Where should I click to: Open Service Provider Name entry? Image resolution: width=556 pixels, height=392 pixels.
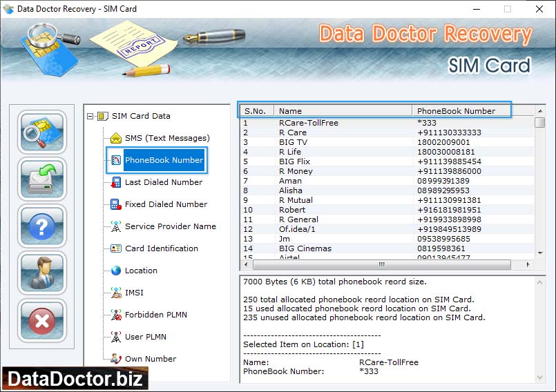click(170, 226)
